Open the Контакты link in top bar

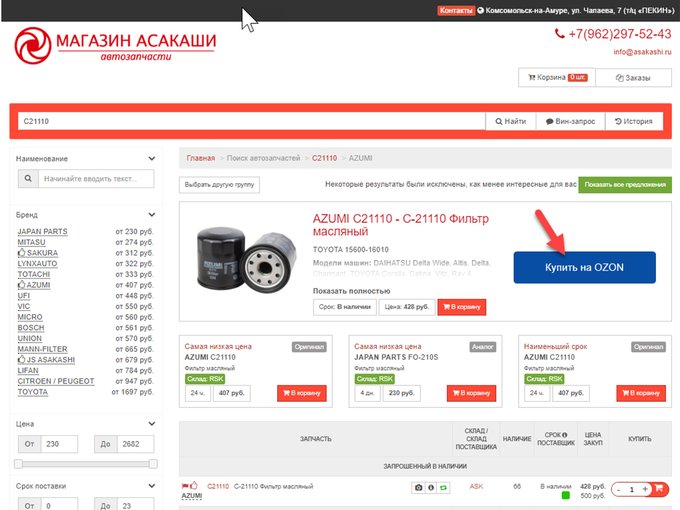coord(455,10)
